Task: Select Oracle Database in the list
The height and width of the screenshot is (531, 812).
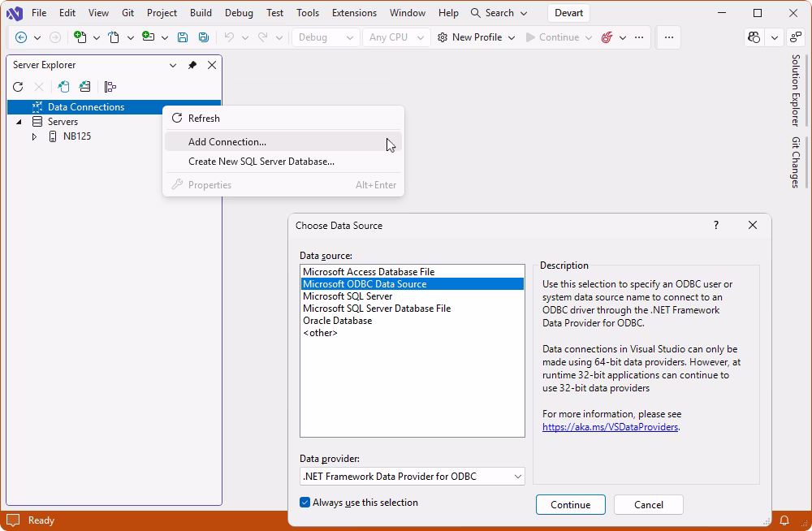Action: (412, 321)
